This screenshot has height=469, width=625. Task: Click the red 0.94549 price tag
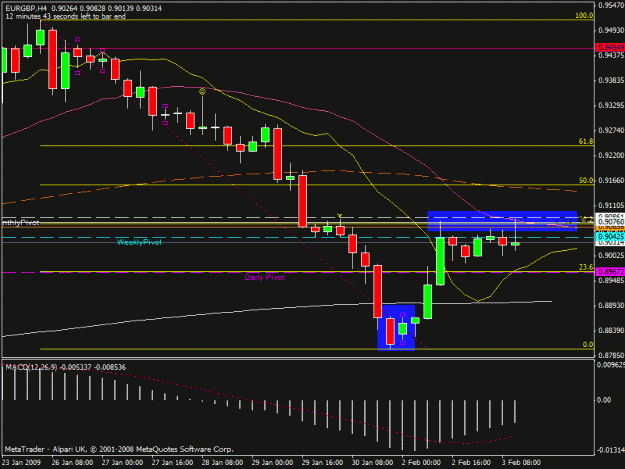point(610,47)
